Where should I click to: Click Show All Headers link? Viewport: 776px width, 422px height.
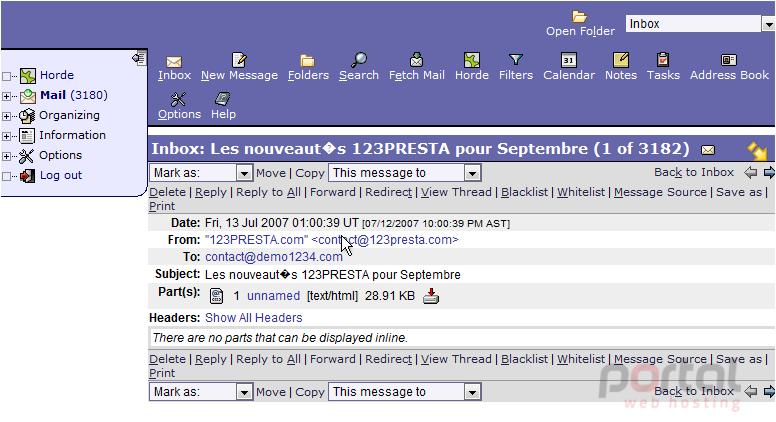(x=253, y=318)
